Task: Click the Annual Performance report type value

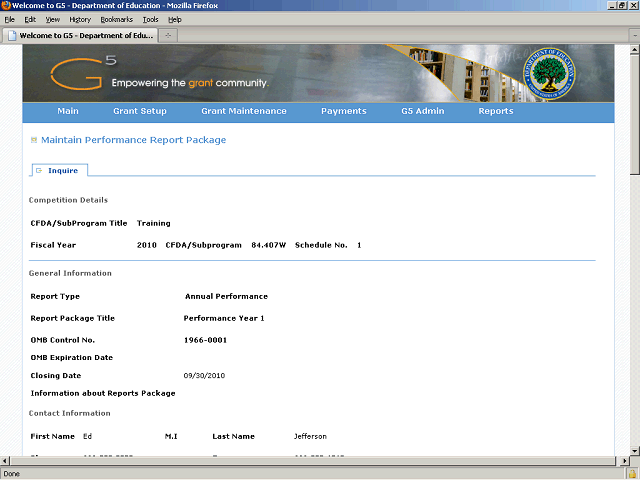Action: 226,296
